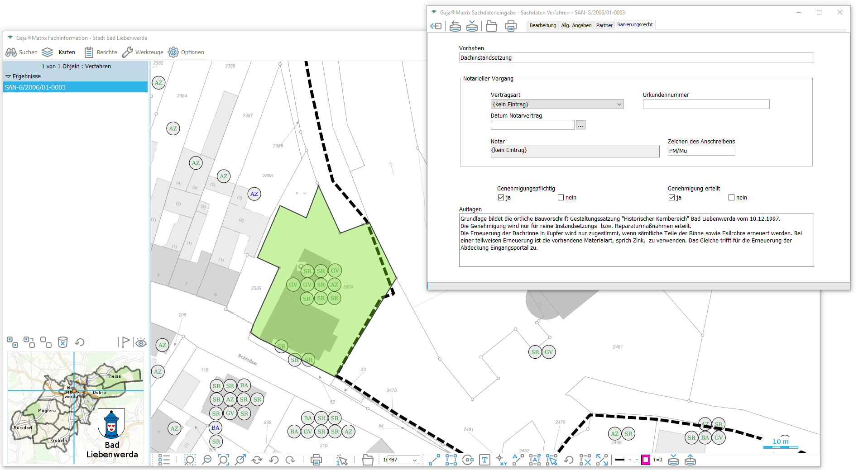Select the text annotation tool
868x470 pixels.
pos(484,460)
